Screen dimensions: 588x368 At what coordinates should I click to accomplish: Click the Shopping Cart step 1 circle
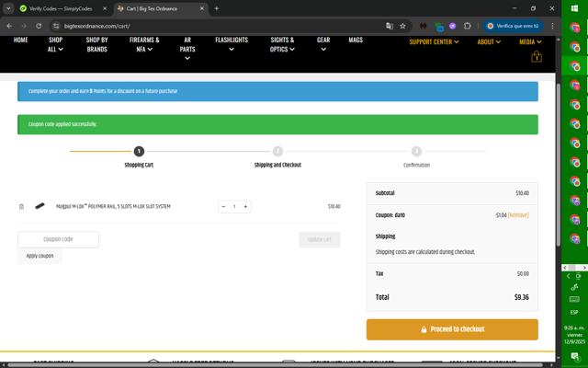tap(139, 151)
